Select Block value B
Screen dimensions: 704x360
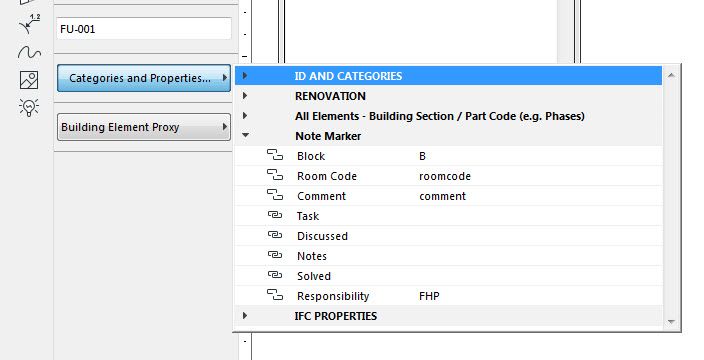click(422, 156)
